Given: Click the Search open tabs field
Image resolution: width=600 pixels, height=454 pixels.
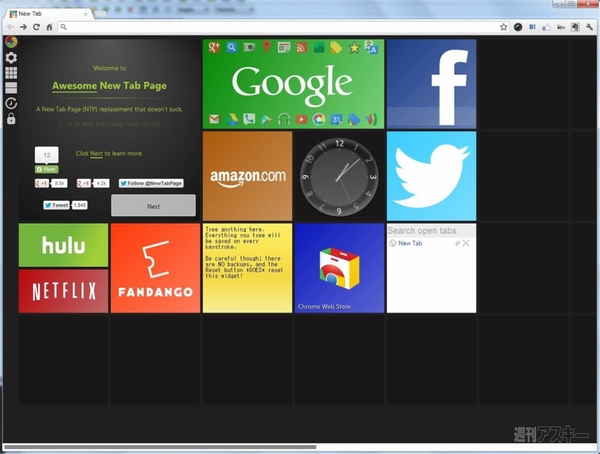Looking at the screenshot, I should [431, 231].
